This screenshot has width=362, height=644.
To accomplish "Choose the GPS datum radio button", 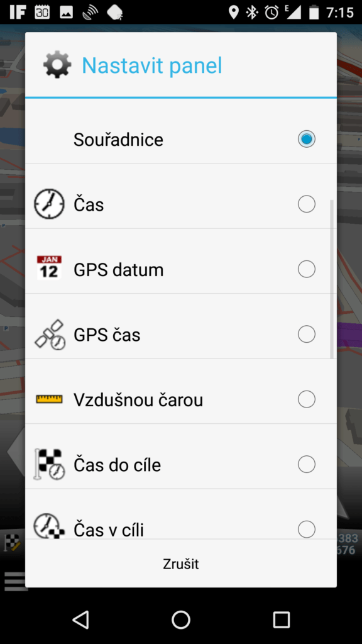I will point(307,269).
